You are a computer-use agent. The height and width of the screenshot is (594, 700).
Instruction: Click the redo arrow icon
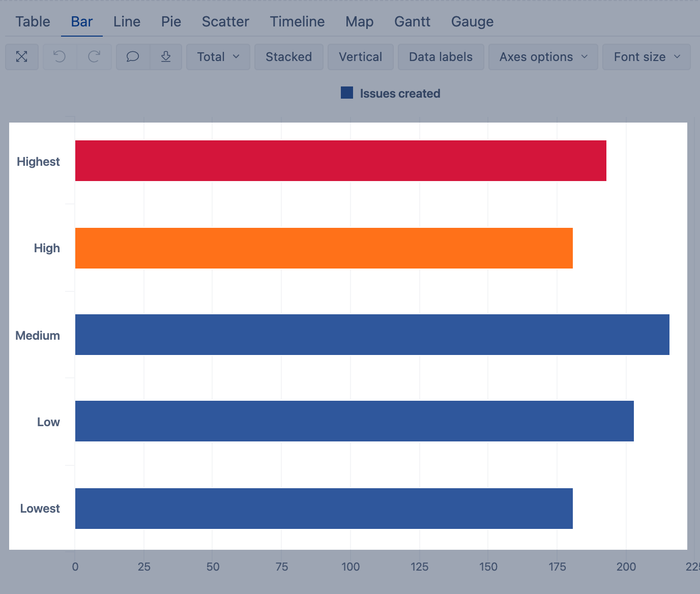tap(94, 56)
